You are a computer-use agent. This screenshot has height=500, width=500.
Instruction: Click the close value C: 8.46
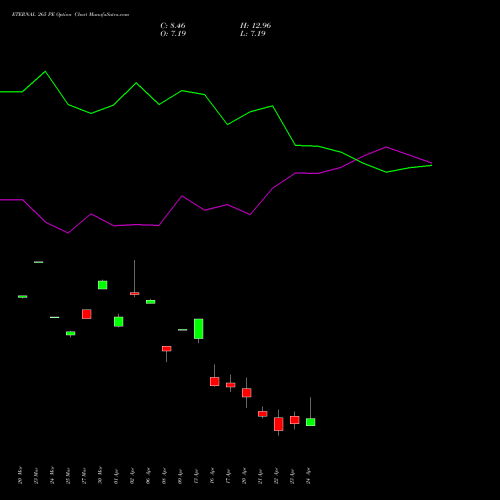173,26
